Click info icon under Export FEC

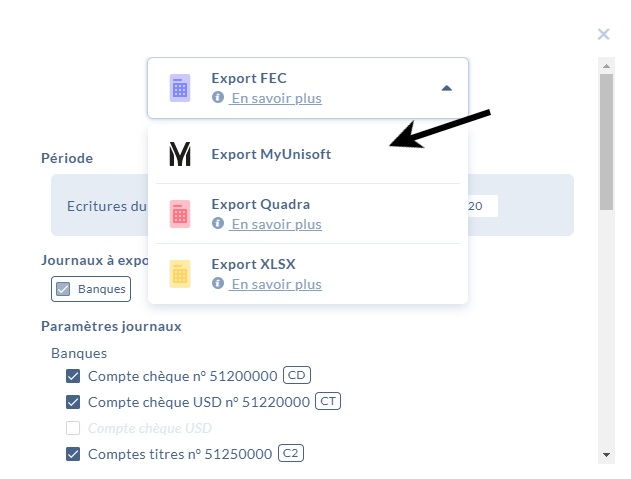click(218, 98)
